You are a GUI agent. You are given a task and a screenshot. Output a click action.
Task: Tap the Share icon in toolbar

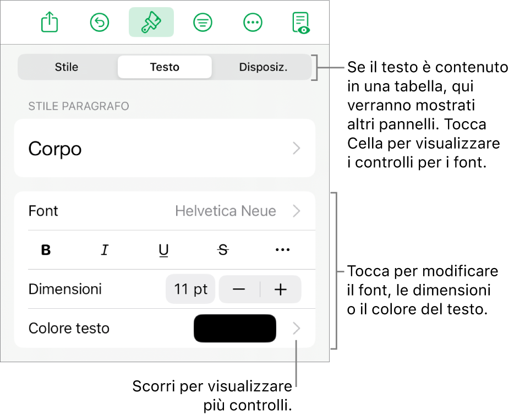pyautogui.click(x=50, y=22)
